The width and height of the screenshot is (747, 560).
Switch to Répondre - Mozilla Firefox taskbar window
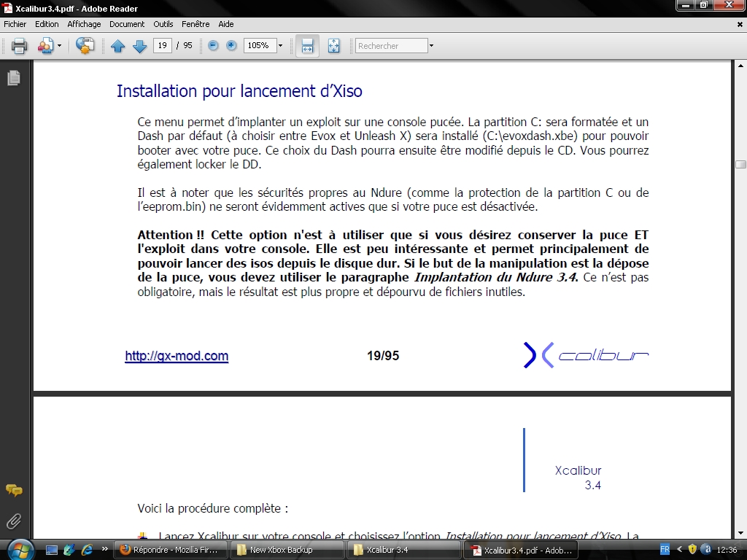(x=170, y=550)
